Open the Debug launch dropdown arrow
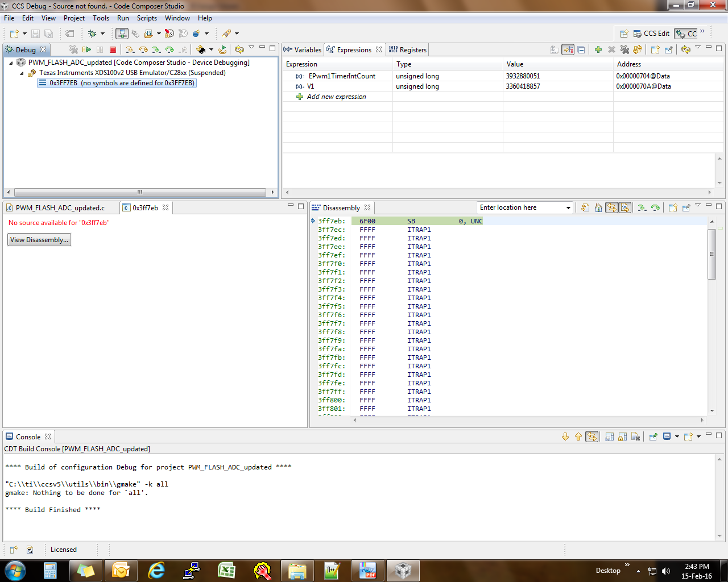Screen dimensions: 728x582 [x=103, y=34]
